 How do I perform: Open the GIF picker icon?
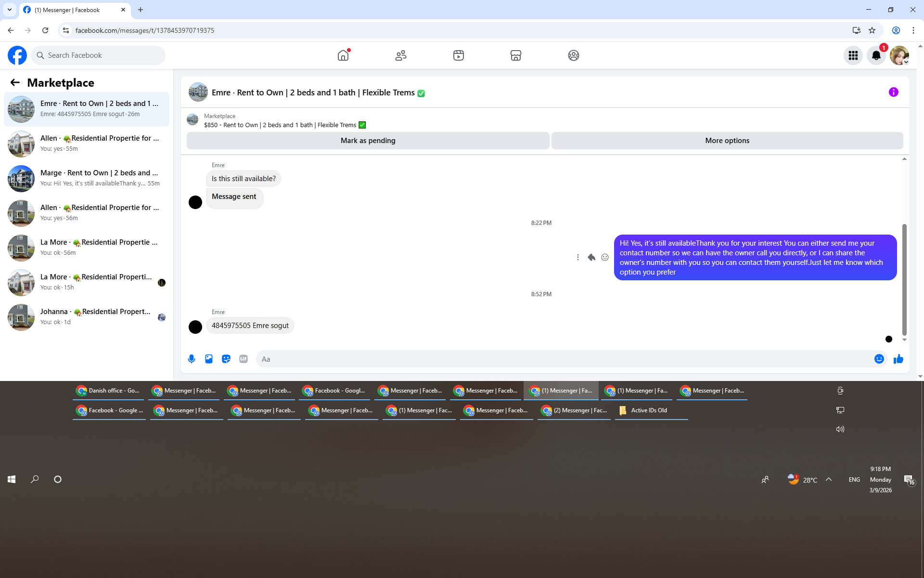[244, 359]
